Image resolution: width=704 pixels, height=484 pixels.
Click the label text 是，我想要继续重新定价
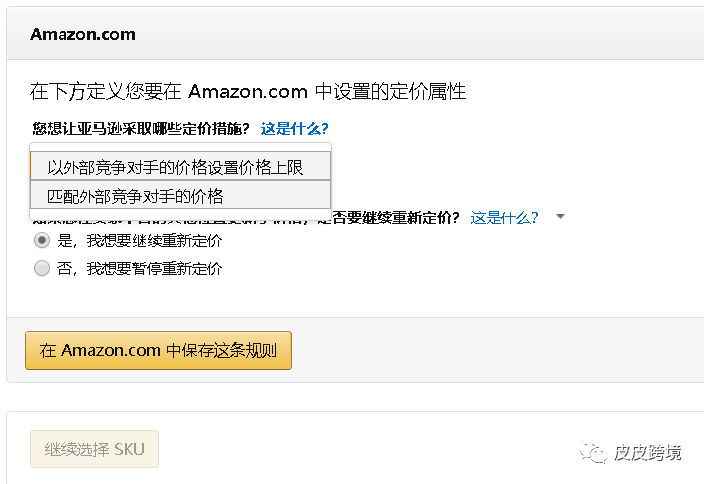(x=140, y=241)
